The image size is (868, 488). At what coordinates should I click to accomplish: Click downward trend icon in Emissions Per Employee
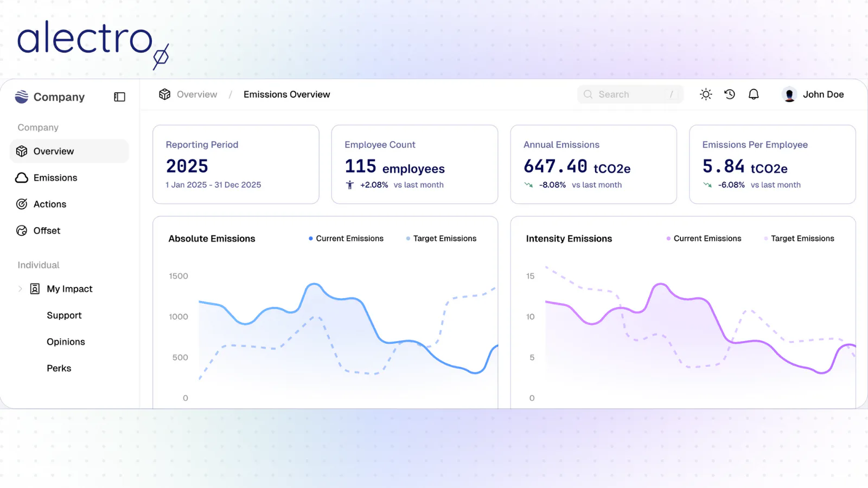(707, 185)
